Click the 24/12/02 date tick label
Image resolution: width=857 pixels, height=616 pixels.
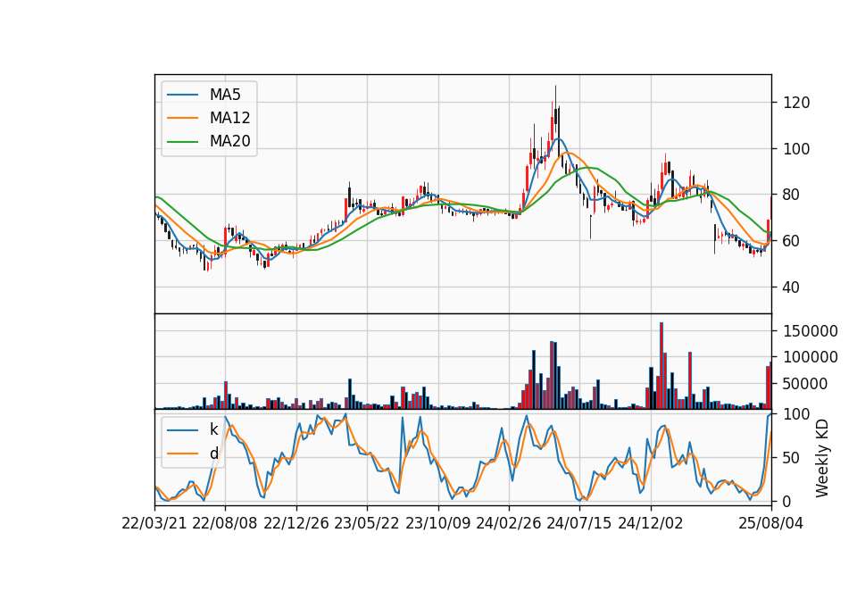[x=651, y=523]
